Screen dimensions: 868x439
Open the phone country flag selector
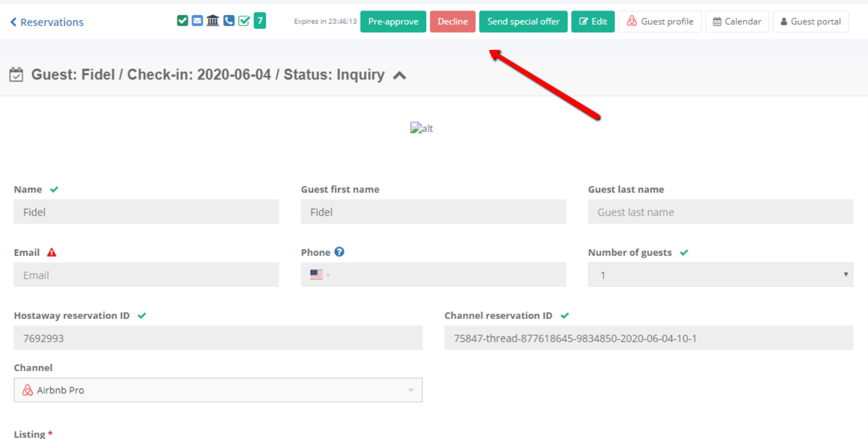(x=319, y=275)
